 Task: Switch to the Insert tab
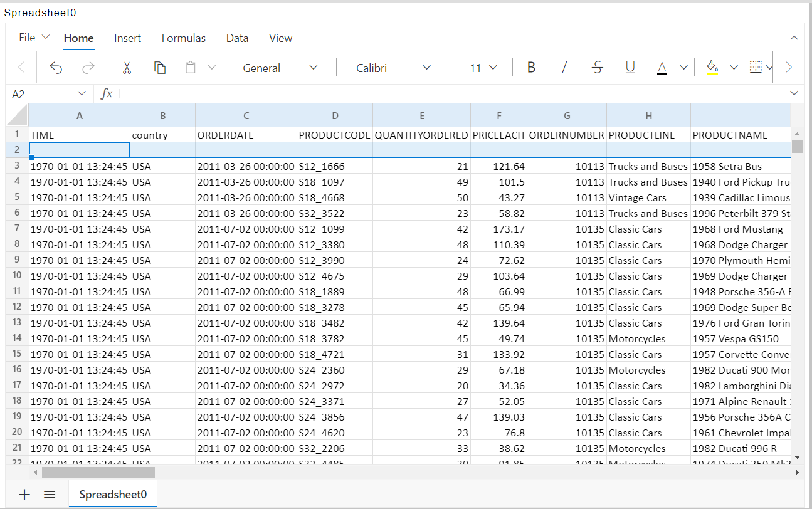[128, 38]
